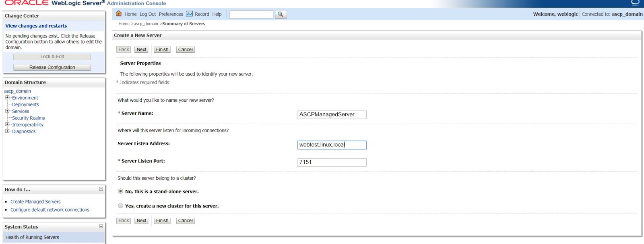Click the top Cancel button

click(x=186, y=49)
